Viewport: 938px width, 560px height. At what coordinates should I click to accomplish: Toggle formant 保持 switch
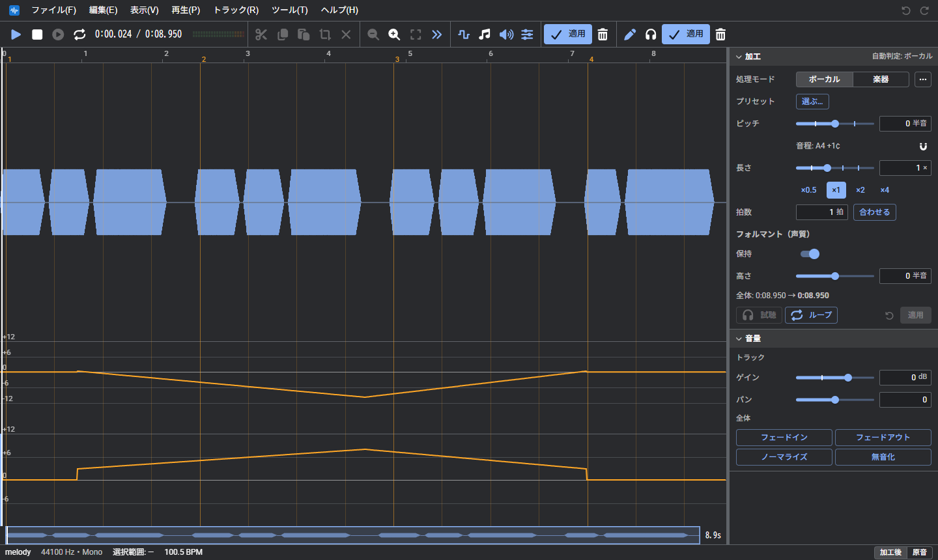click(810, 254)
